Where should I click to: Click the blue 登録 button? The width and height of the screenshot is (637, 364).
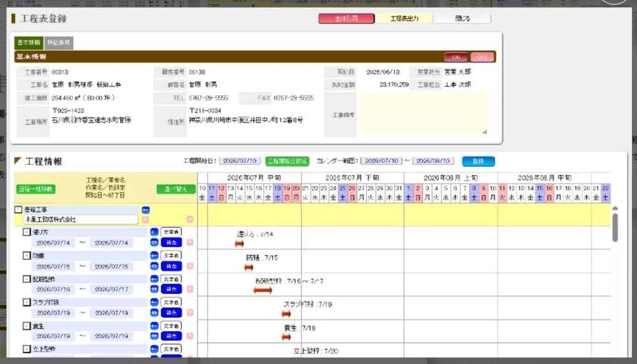(x=478, y=161)
